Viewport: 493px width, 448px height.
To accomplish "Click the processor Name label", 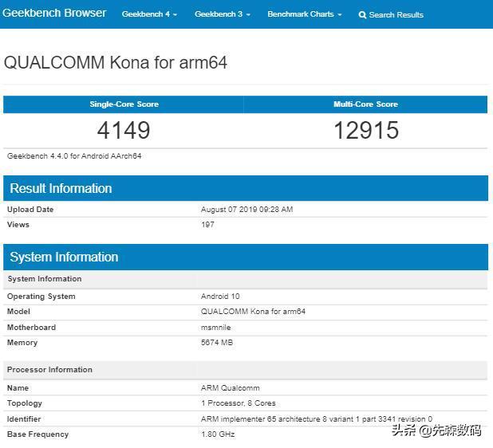I will (x=18, y=388).
